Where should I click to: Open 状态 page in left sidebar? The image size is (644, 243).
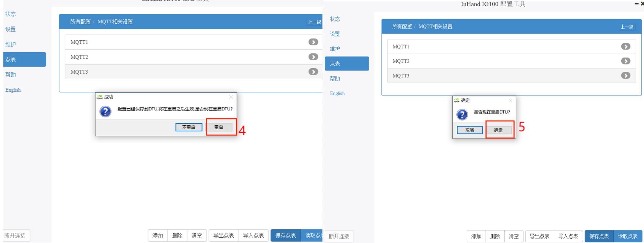click(11, 14)
